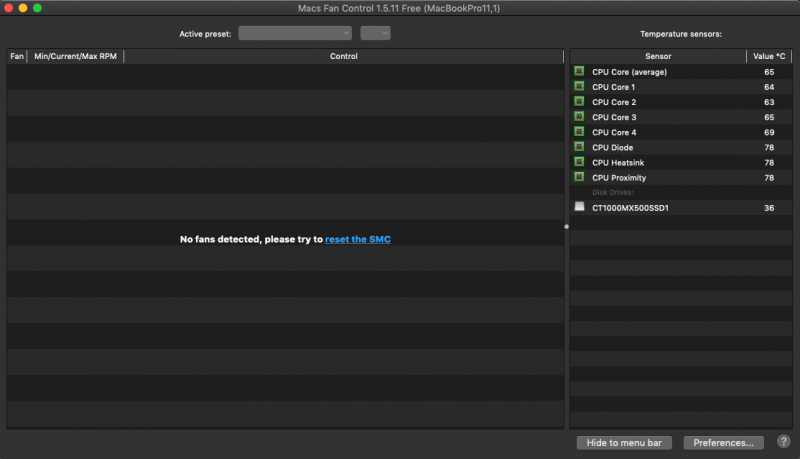Click the Control column header
Image resolution: width=800 pixels, height=459 pixels.
(343, 56)
